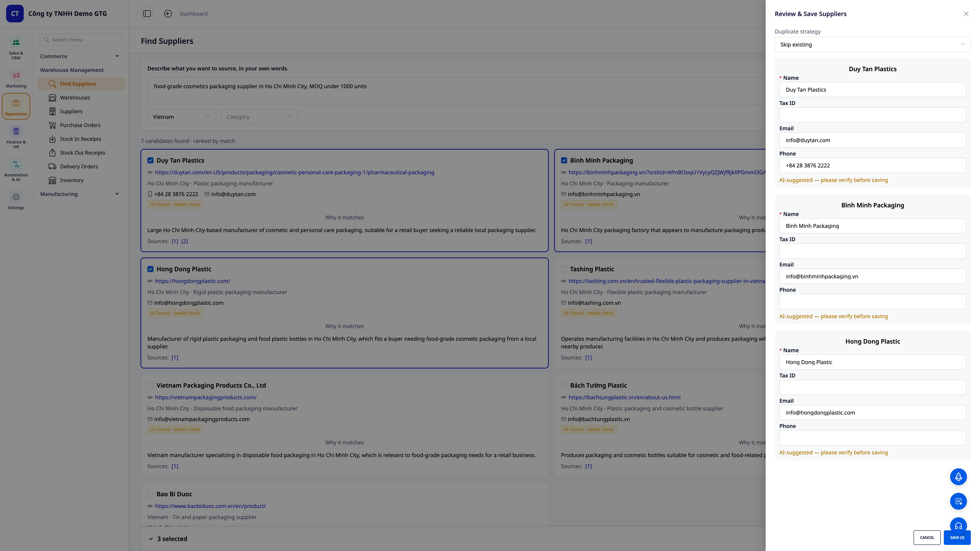
Task: Open the Duplicate strategy dropdown
Action: 872,45
